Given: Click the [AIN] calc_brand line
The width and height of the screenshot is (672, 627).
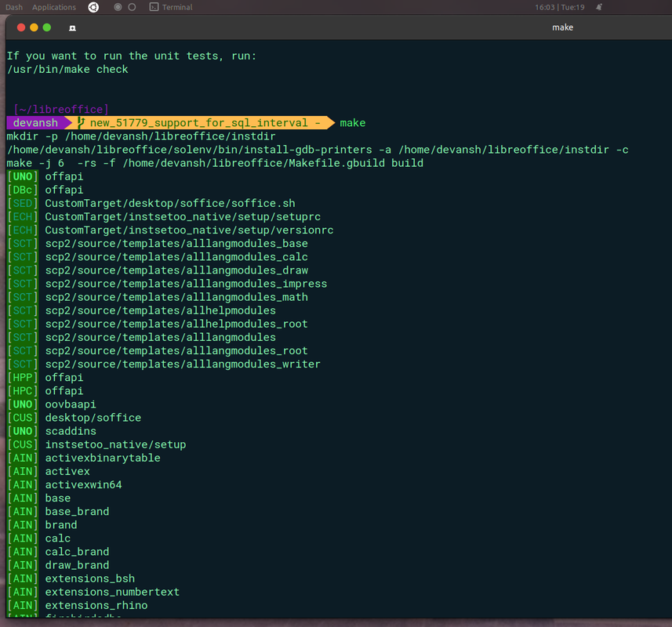Looking at the screenshot, I should 58,552.
